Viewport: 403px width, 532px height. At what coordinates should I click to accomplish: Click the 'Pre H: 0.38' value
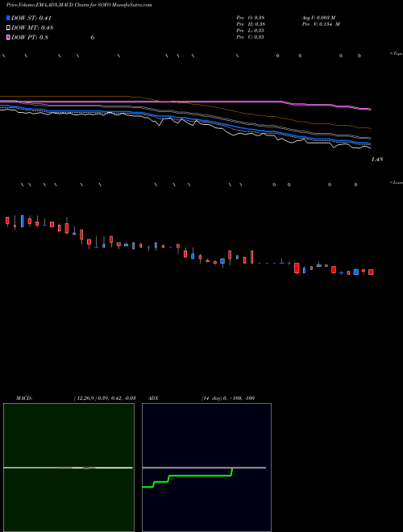(x=251, y=24)
